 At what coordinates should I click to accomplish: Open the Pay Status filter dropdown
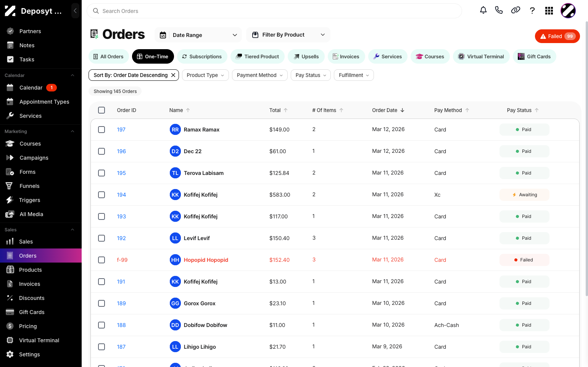[x=311, y=75]
